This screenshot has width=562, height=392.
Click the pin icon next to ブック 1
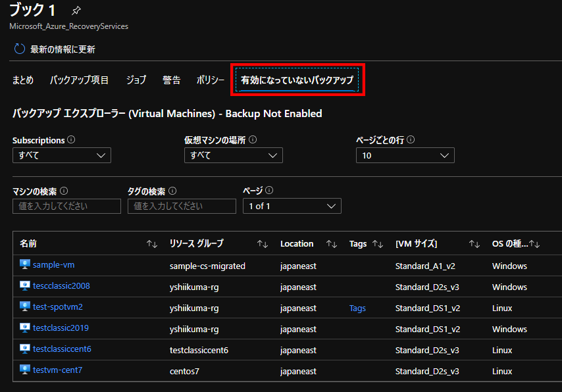(76, 11)
